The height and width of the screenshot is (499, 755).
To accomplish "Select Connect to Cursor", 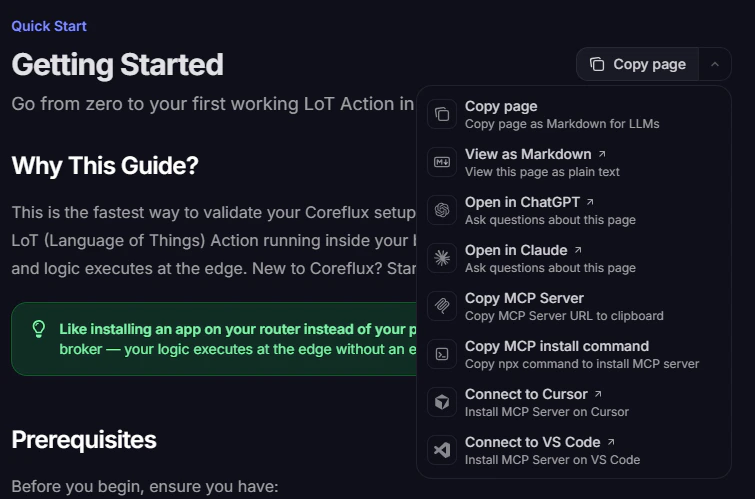I will 574,402.
